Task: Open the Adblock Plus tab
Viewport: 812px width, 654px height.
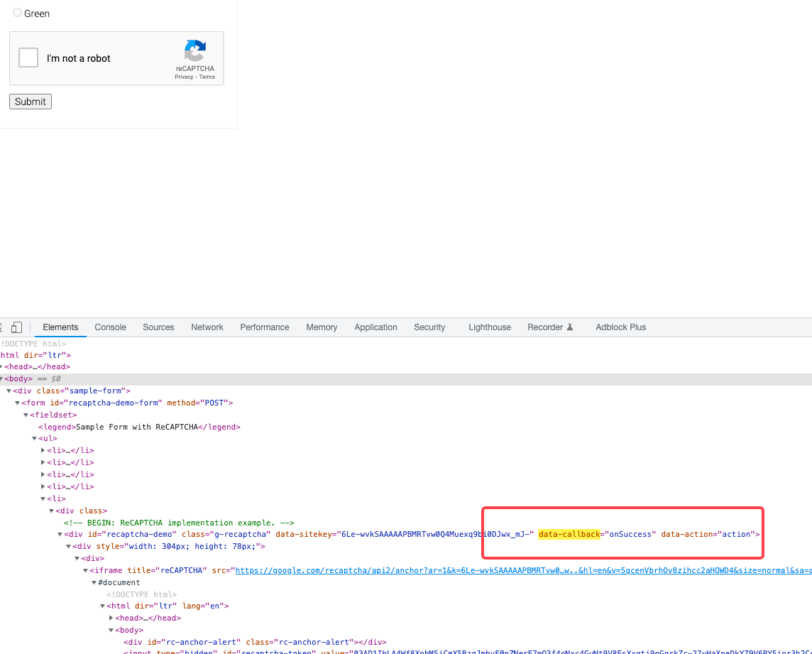Action: pos(620,327)
